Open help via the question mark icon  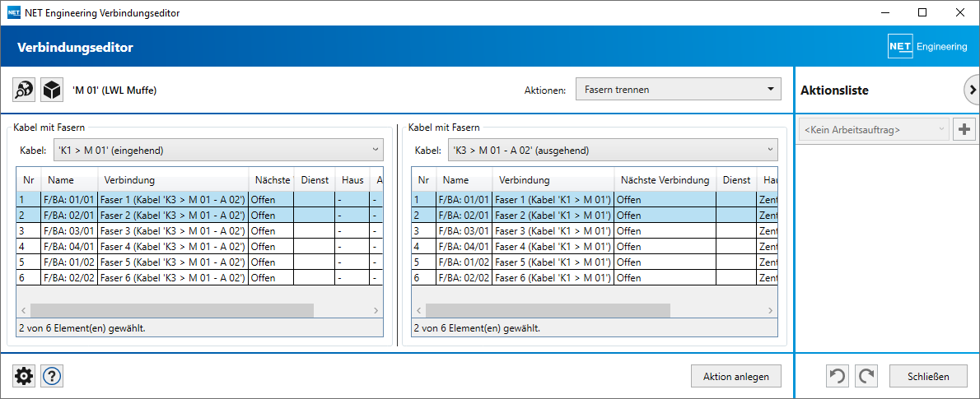coord(52,376)
